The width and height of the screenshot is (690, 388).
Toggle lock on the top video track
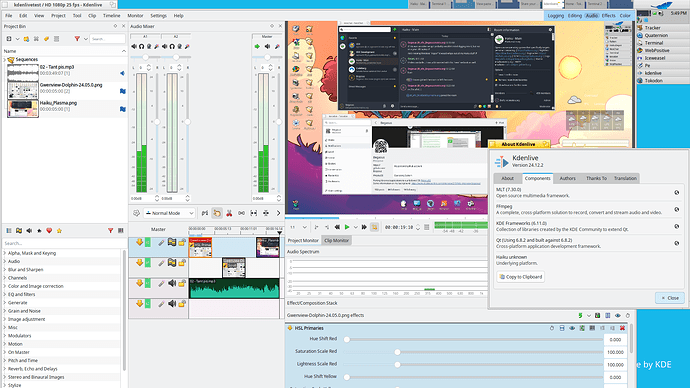tap(182, 242)
